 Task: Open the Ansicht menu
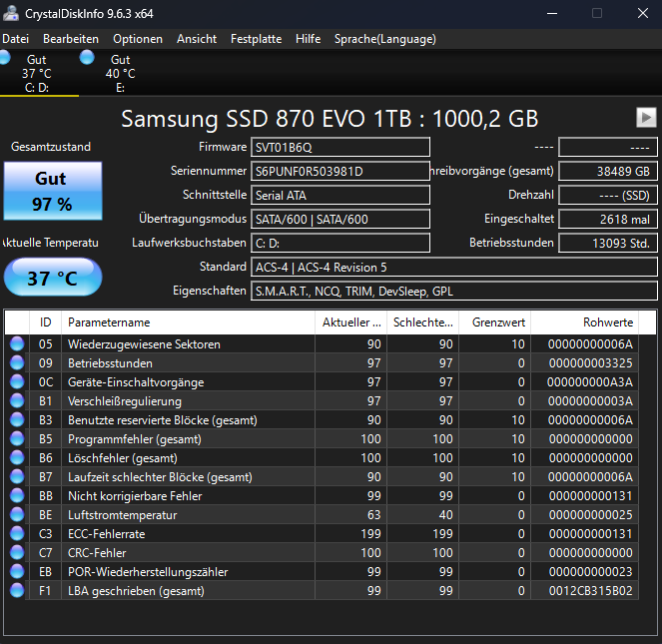click(x=197, y=39)
